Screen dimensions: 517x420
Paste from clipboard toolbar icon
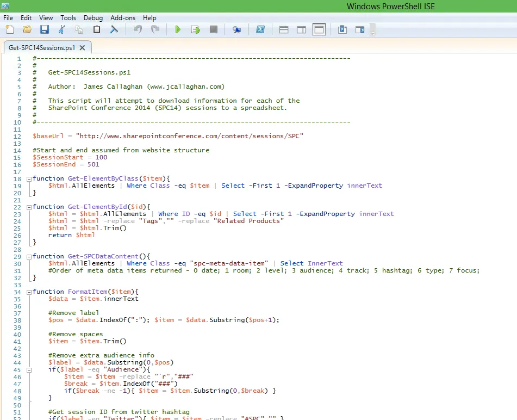97,29
